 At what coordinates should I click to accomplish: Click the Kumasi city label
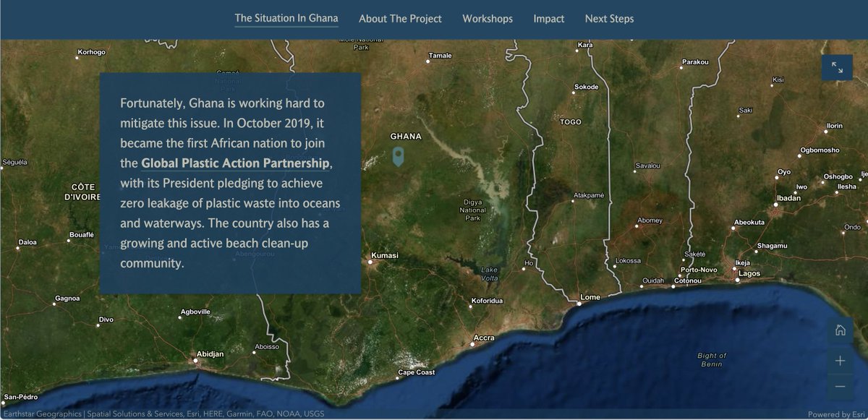coord(384,255)
